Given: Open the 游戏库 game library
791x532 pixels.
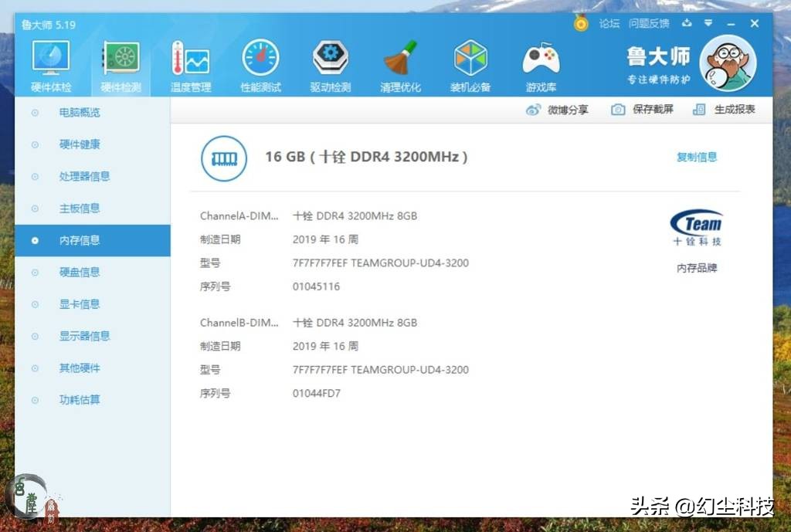Looking at the screenshot, I should pyautogui.click(x=540, y=62).
